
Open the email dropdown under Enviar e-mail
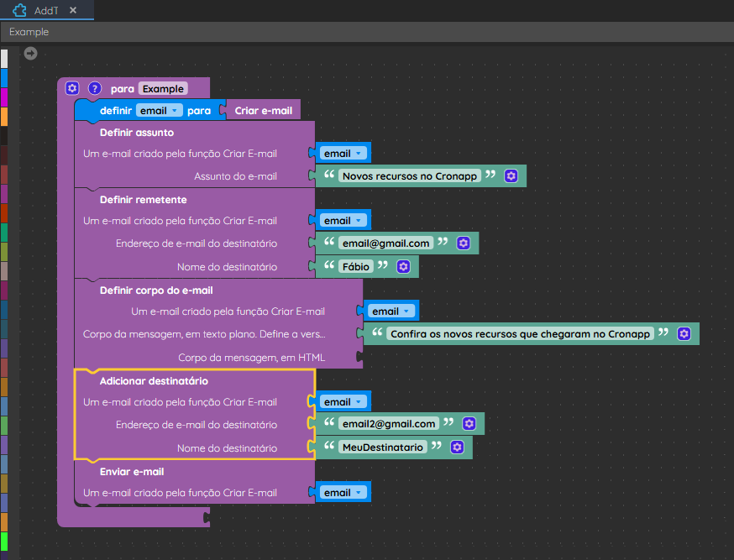coord(343,493)
